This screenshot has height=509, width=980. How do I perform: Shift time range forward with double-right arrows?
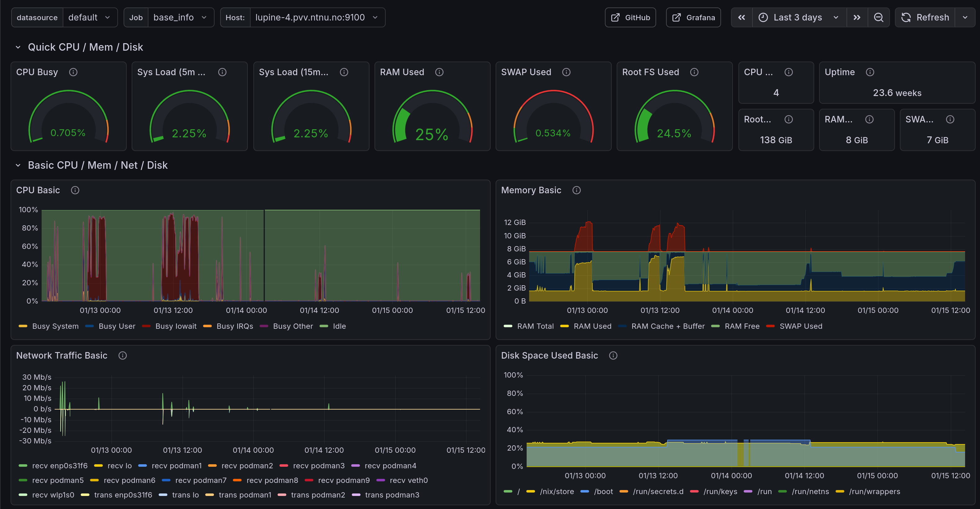click(857, 17)
